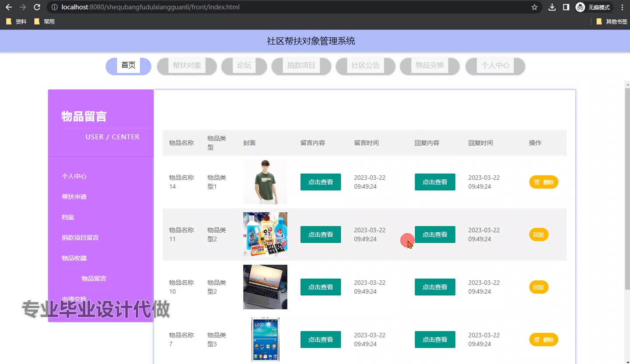Viewport: 630px width, 364px height.
Task: View 留言内容 for 物品名称11
Action: 321,234
